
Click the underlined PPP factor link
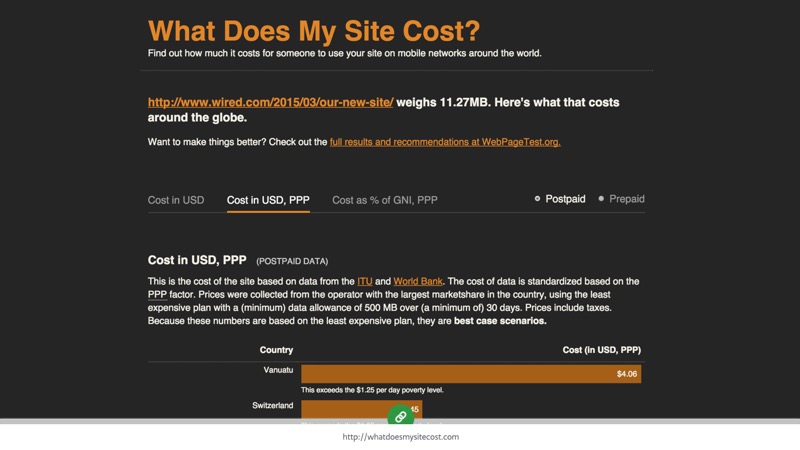[x=157, y=295]
